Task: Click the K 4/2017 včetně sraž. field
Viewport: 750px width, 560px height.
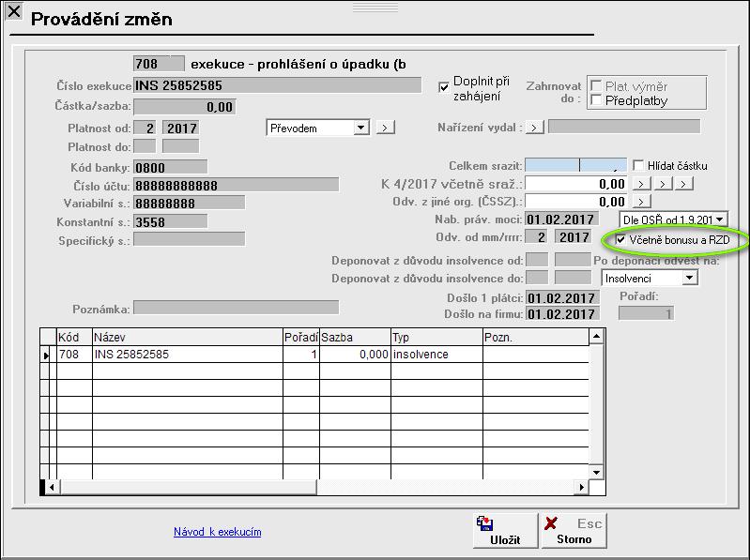Action: [576, 184]
